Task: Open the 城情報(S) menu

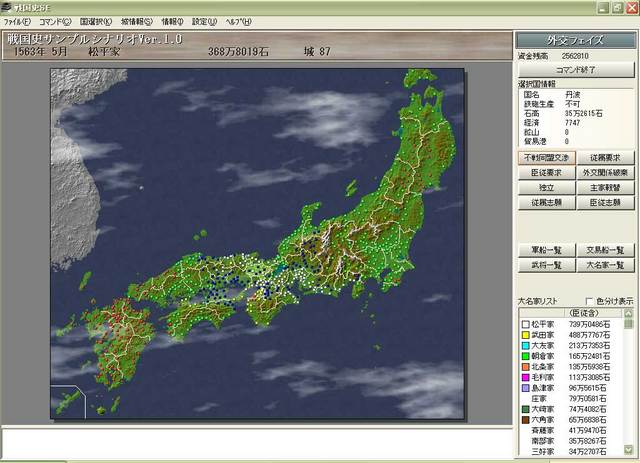Action: coord(137,22)
